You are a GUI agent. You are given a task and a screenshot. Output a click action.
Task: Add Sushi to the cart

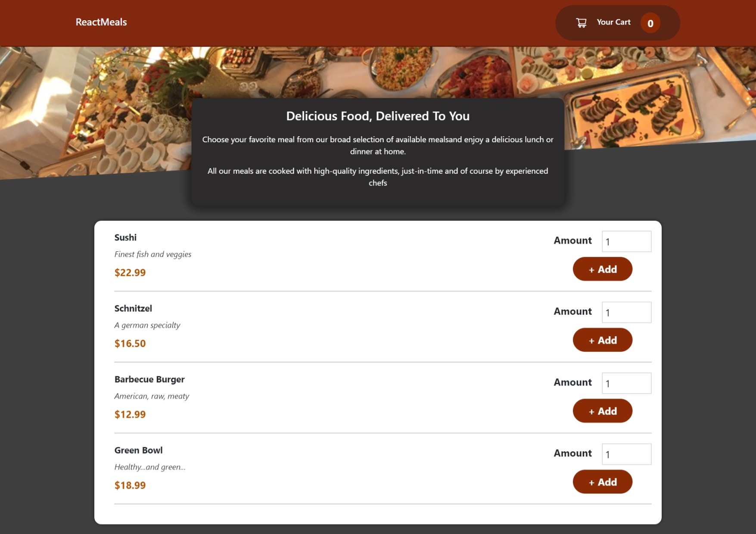coord(602,269)
